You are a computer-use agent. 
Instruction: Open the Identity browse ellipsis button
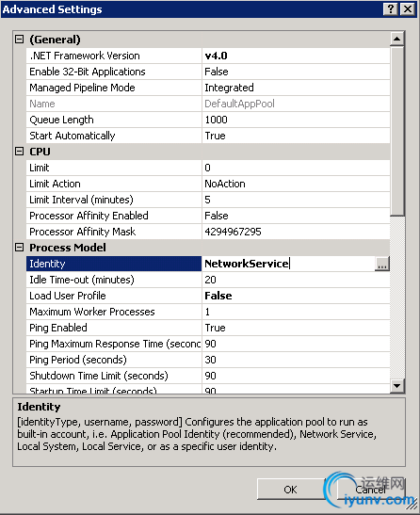coord(382,264)
